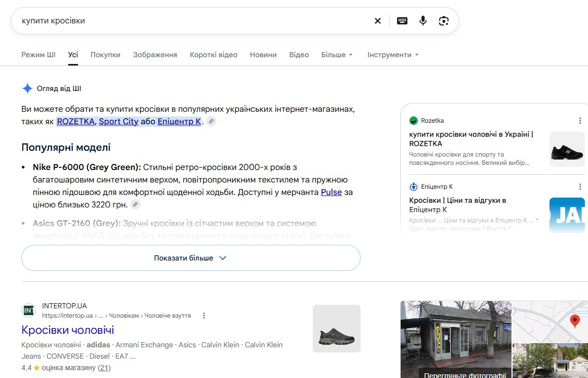Open the Pulse merchant link

pyautogui.click(x=331, y=192)
